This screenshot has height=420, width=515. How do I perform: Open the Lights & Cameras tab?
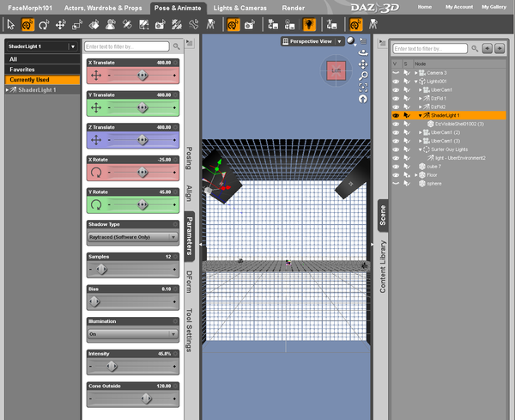pyautogui.click(x=240, y=8)
